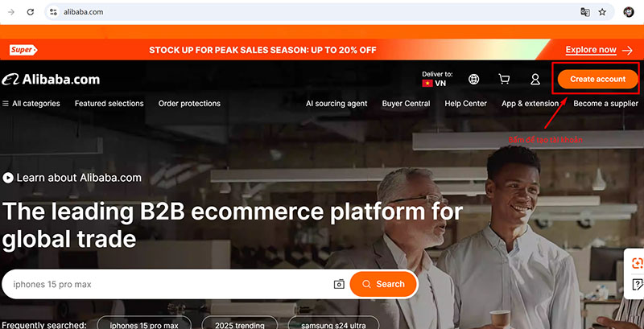Click the Create account button

click(597, 79)
